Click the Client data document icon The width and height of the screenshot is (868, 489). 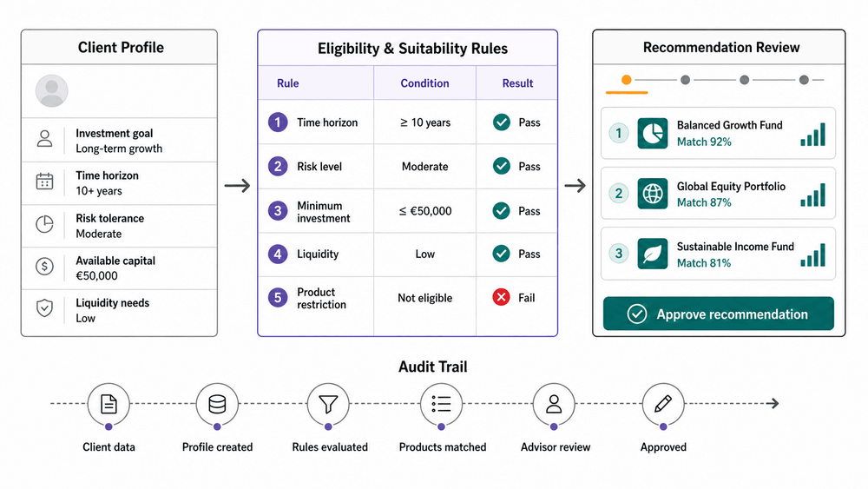108,404
